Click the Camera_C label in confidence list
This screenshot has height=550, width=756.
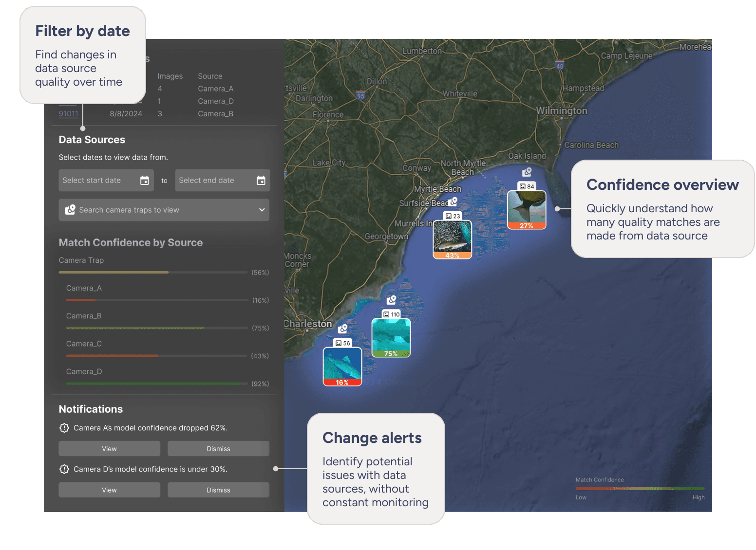84,344
